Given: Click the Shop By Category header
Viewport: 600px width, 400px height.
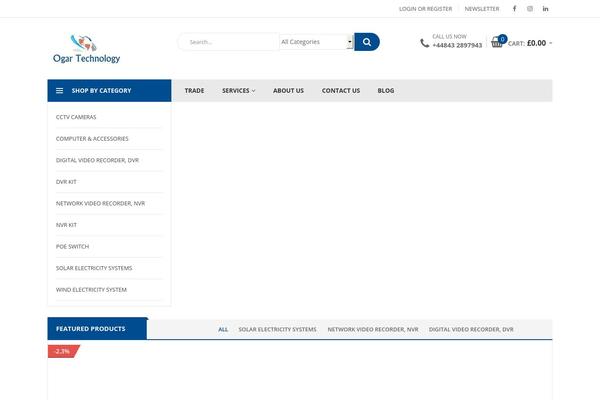Looking at the screenshot, I should pos(109,91).
